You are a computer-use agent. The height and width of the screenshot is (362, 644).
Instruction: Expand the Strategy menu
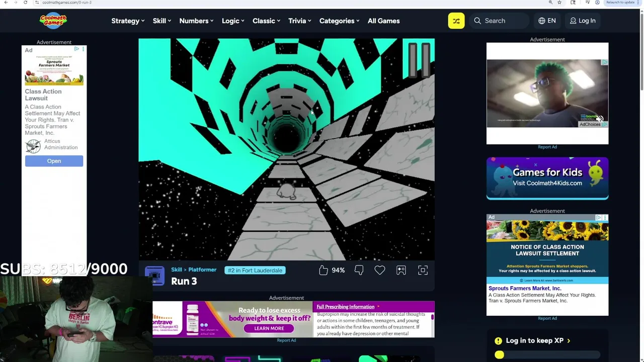[128, 21]
